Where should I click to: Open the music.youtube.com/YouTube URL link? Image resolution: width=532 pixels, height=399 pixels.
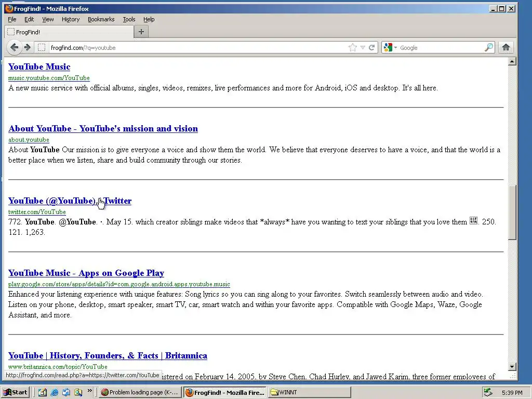point(49,78)
